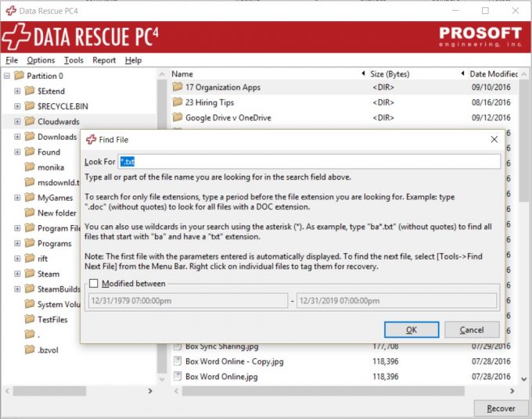Screen dimensions: 532x419
Task: Select the Programs folder icon
Action: coord(30,243)
